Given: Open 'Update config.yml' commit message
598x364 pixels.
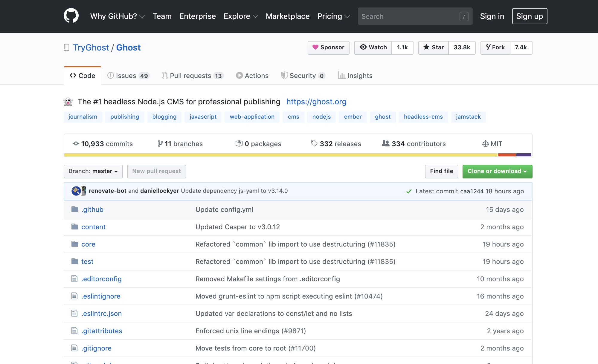Looking at the screenshot, I should [224, 209].
